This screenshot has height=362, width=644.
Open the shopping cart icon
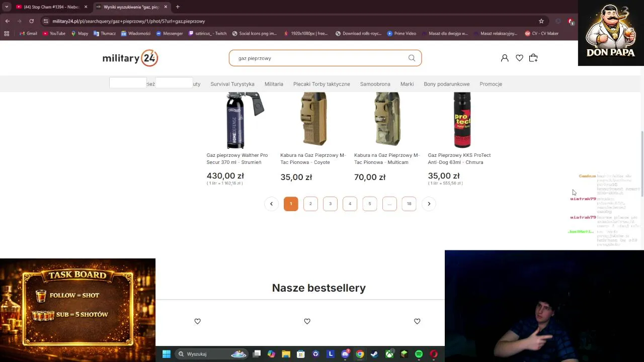pos(533,58)
